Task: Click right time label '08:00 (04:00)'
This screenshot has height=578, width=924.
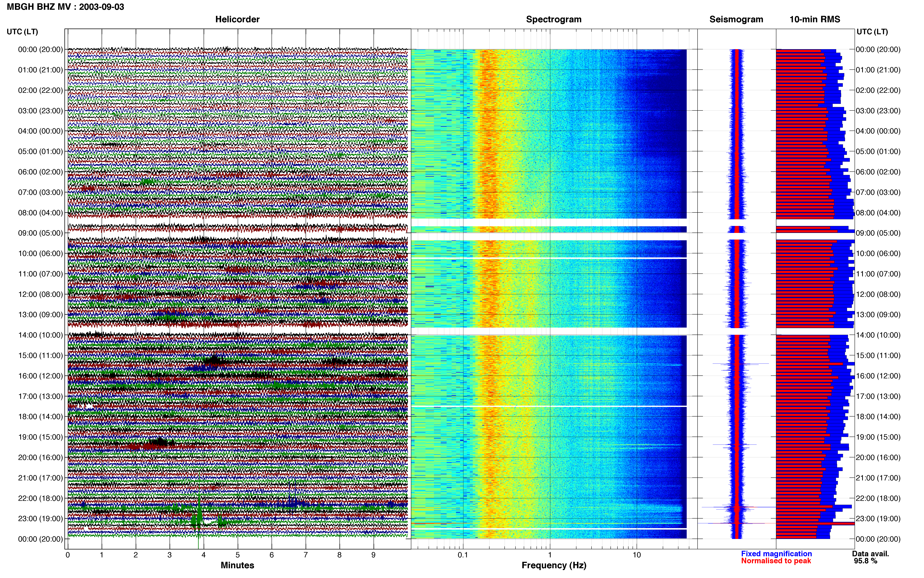Action: click(x=878, y=212)
